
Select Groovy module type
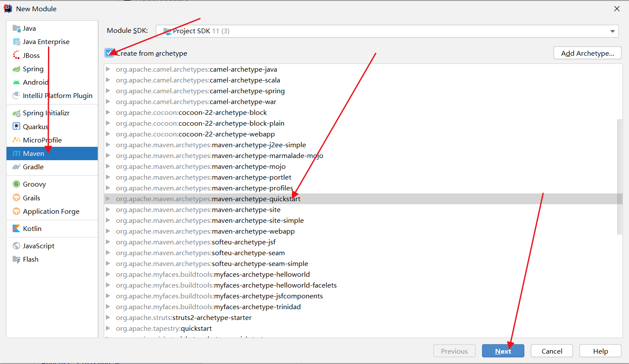tap(52, 184)
